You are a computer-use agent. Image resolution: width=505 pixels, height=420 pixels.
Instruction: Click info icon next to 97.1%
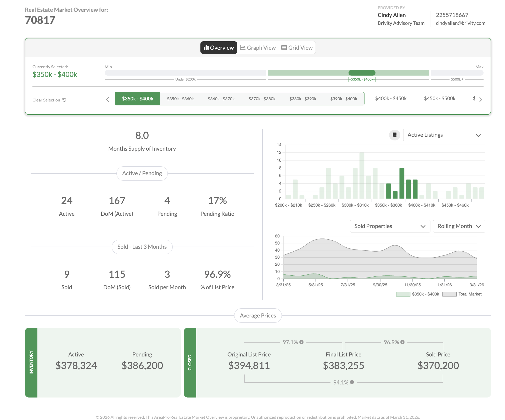pyautogui.click(x=301, y=342)
